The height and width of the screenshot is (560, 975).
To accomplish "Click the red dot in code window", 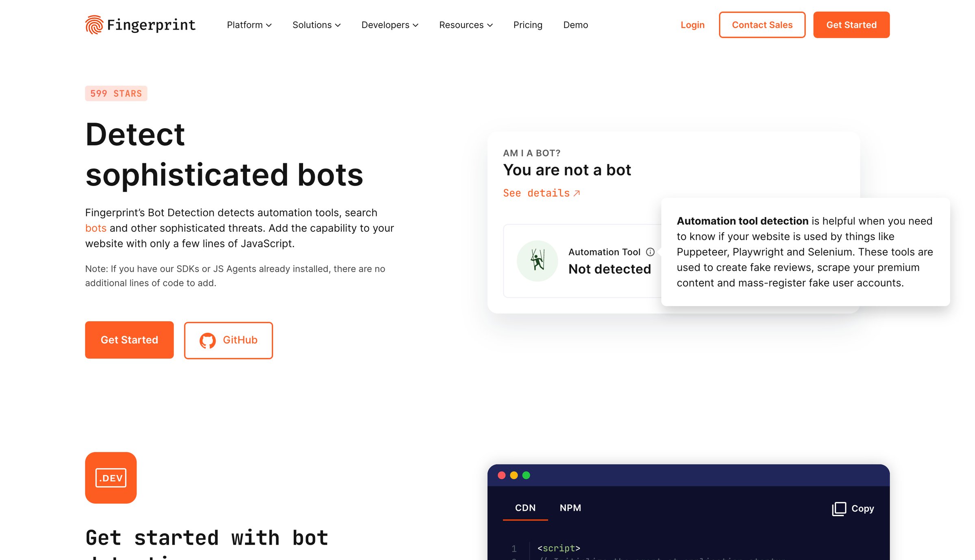I will click(x=502, y=475).
